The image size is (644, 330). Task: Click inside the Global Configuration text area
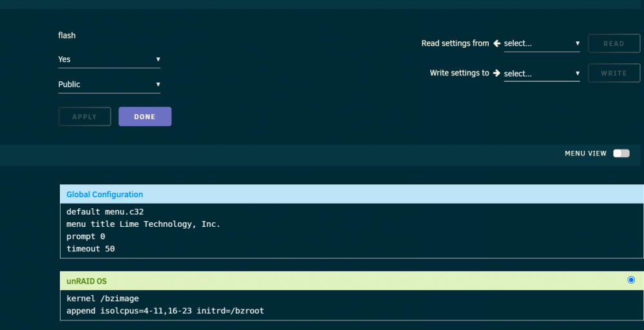click(x=352, y=231)
